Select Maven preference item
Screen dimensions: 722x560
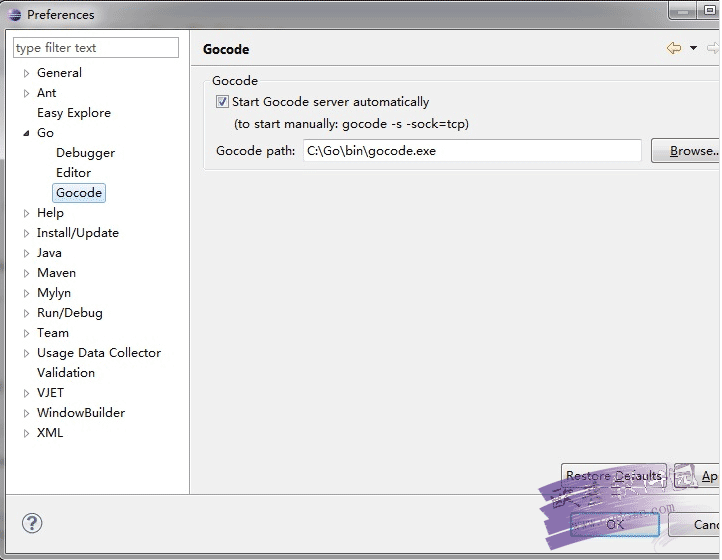pyautogui.click(x=56, y=273)
